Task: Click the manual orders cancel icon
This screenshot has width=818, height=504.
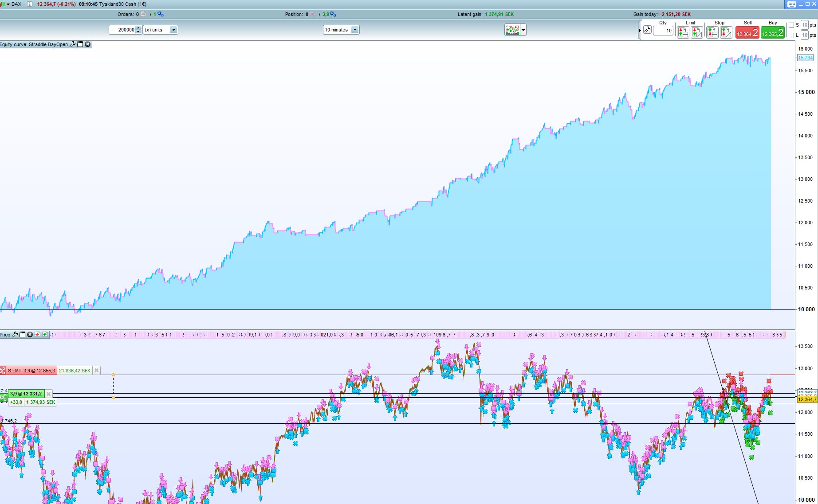Action: (x=143, y=14)
